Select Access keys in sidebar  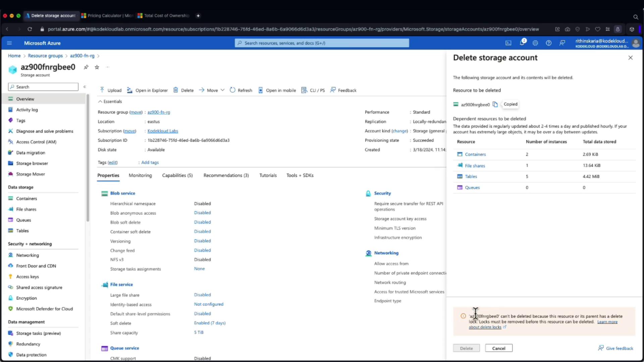(x=28, y=277)
